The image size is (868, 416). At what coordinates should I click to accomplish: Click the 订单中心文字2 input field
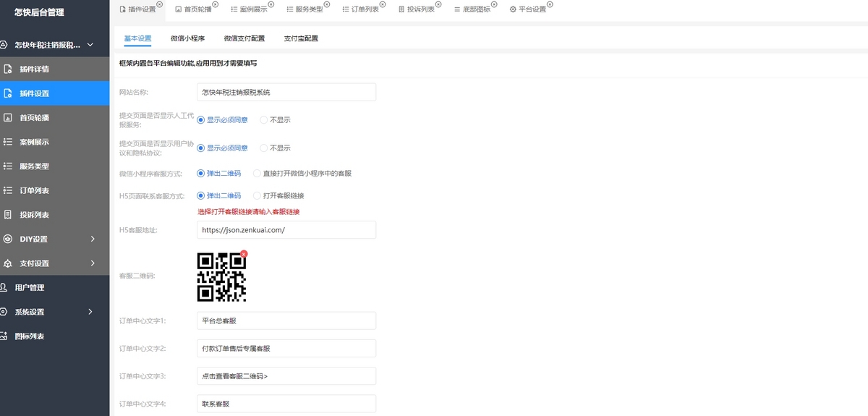tap(286, 348)
